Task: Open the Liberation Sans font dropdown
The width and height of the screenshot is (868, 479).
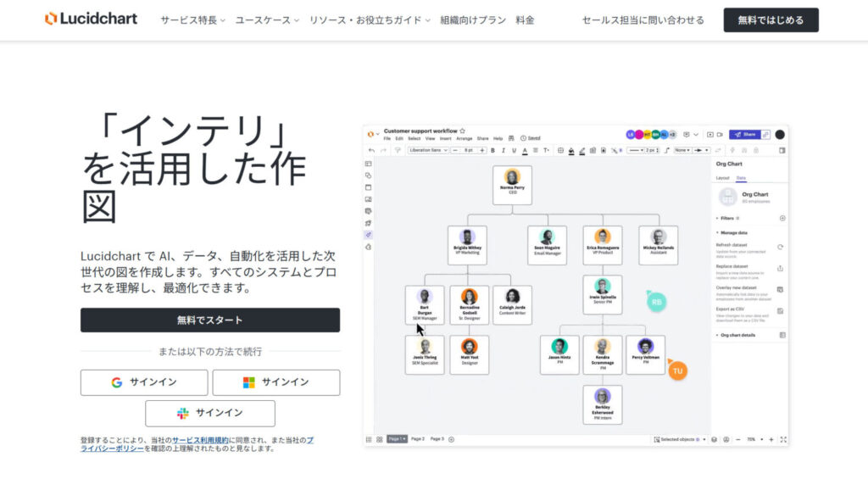Action: tap(428, 150)
